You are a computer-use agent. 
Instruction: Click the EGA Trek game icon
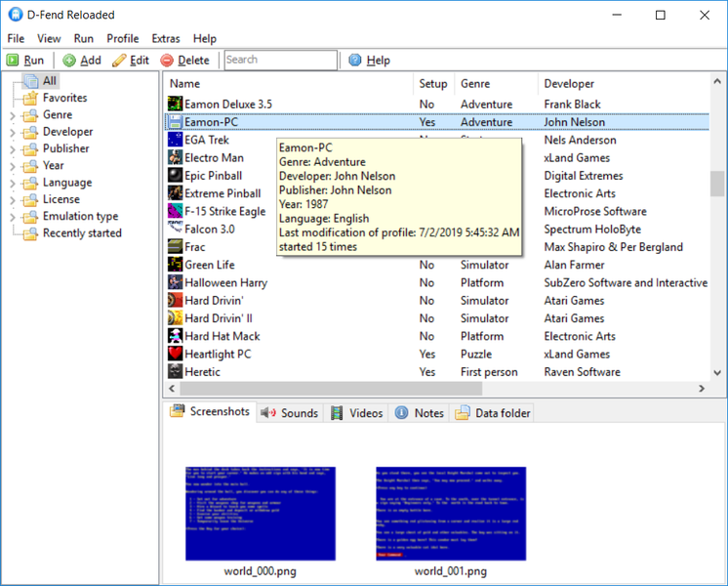[x=175, y=140]
